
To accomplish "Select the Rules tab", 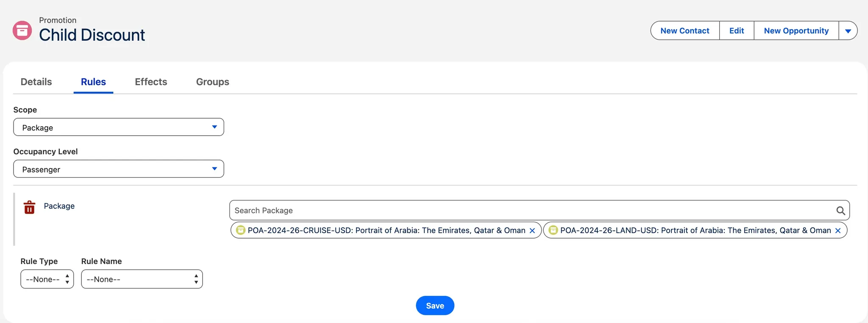I will tap(93, 82).
